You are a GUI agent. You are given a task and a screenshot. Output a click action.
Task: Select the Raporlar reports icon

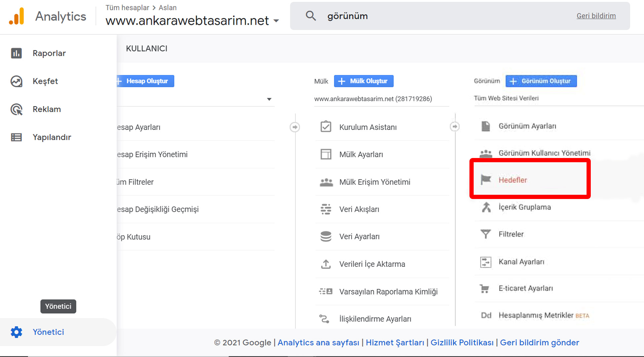click(17, 53)
